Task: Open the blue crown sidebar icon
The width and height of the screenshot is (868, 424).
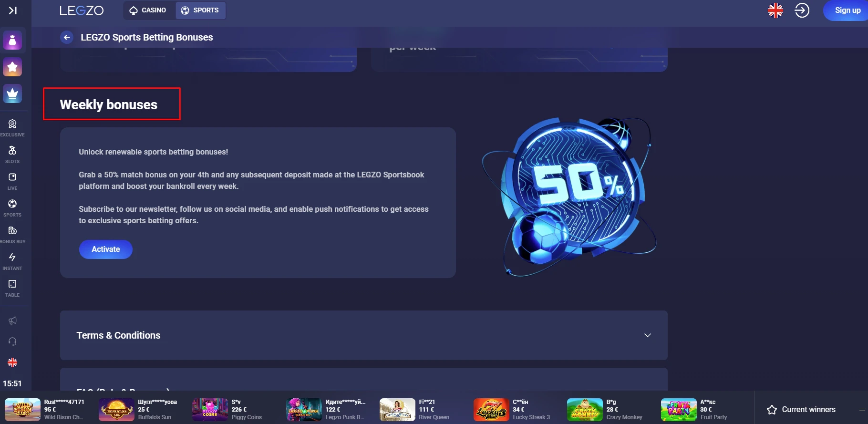Action: [x=12, y=94]
